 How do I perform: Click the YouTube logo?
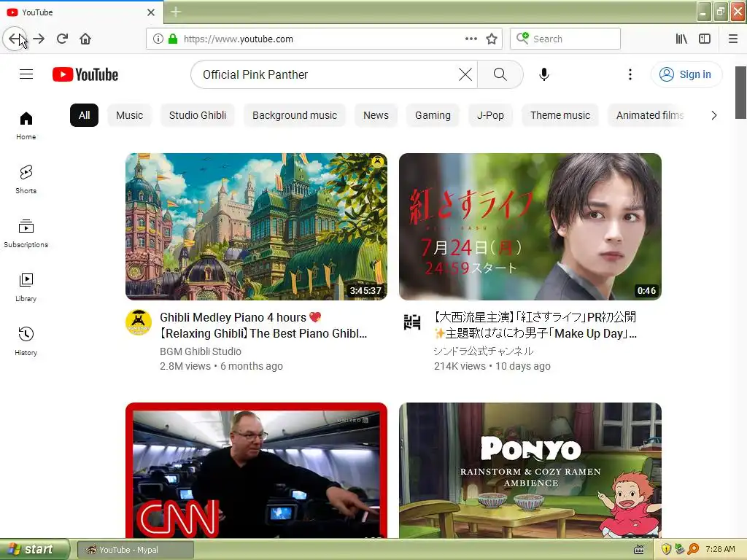[x=85, y=74]
